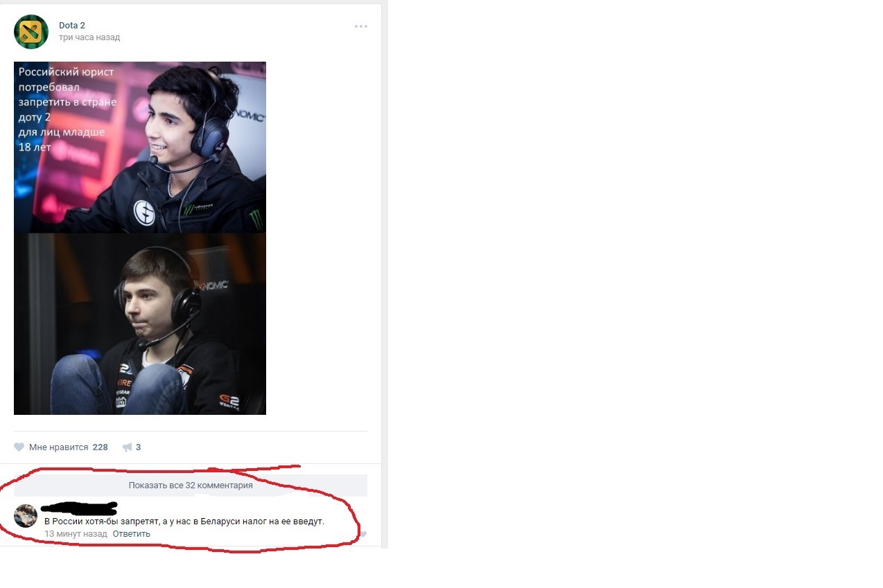Screen dimensions: 883x588
Task: Click the '13 минут назад' comment timestamp
Action: tap(76, 534)
